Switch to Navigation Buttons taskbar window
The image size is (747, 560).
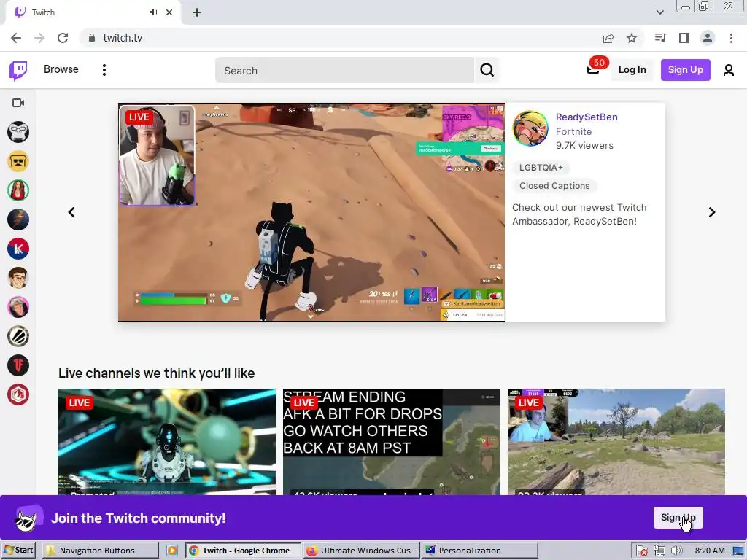[100, 551]
